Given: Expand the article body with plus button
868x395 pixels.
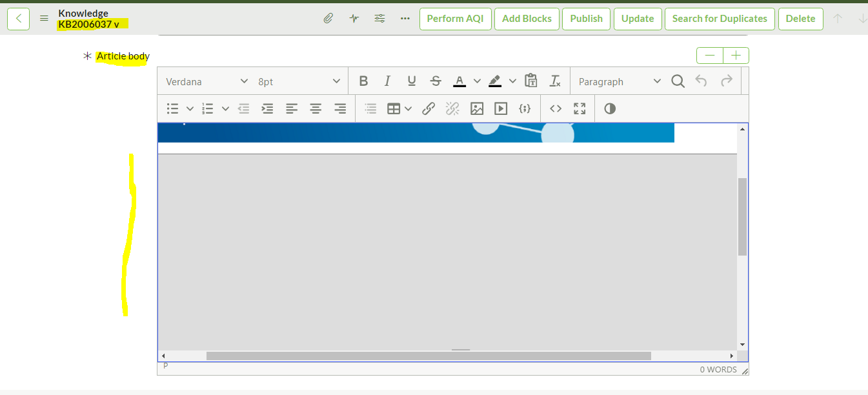Looking at the screenshot, I should pyautogui.click(x=736, y=56).
